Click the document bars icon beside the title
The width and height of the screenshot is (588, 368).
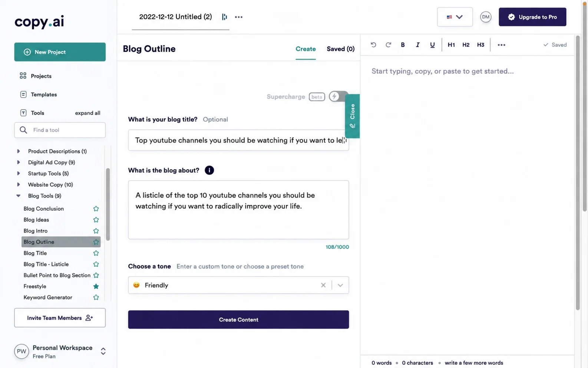pyautogui.click(x=224, y=17)
